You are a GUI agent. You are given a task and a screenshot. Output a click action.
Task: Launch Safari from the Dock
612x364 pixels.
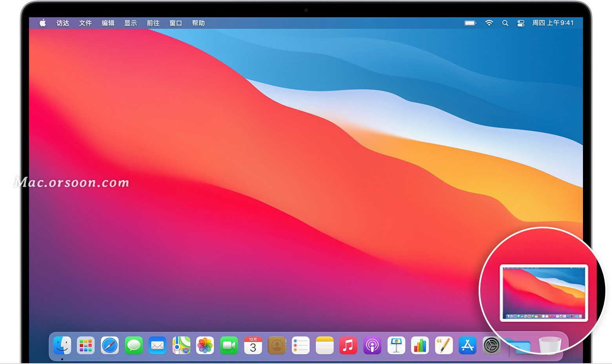[110, 346]
